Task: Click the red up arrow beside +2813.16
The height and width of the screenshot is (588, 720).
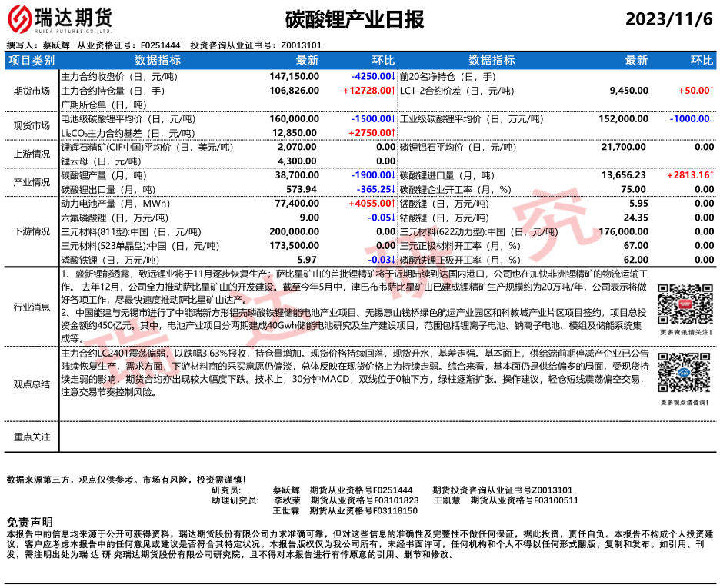Action: tap(712, 175)
